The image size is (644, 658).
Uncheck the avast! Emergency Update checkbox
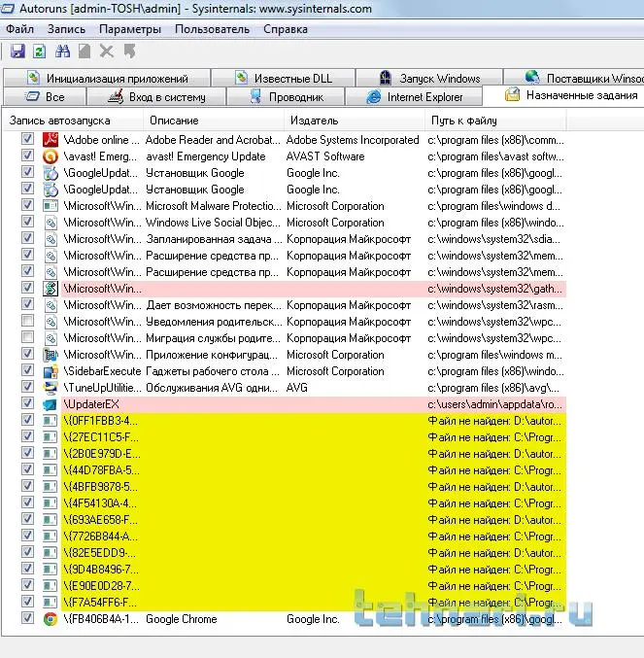tap(27, 156)
